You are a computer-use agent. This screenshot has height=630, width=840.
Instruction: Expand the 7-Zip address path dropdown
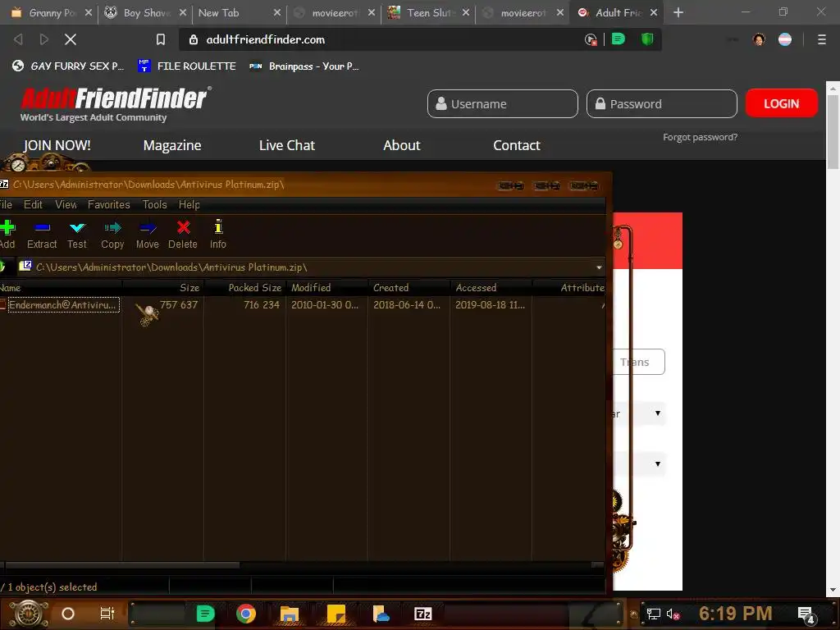598,267
